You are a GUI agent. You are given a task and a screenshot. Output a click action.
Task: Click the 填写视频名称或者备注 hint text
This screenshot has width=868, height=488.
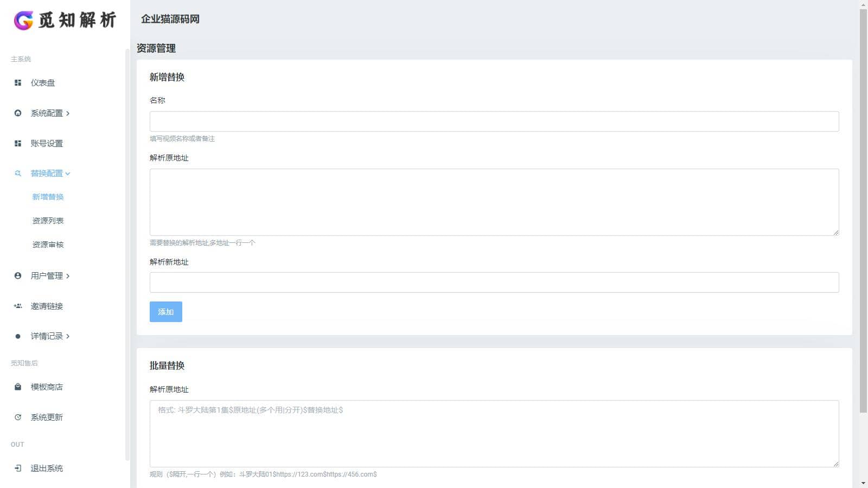point(182,139)
